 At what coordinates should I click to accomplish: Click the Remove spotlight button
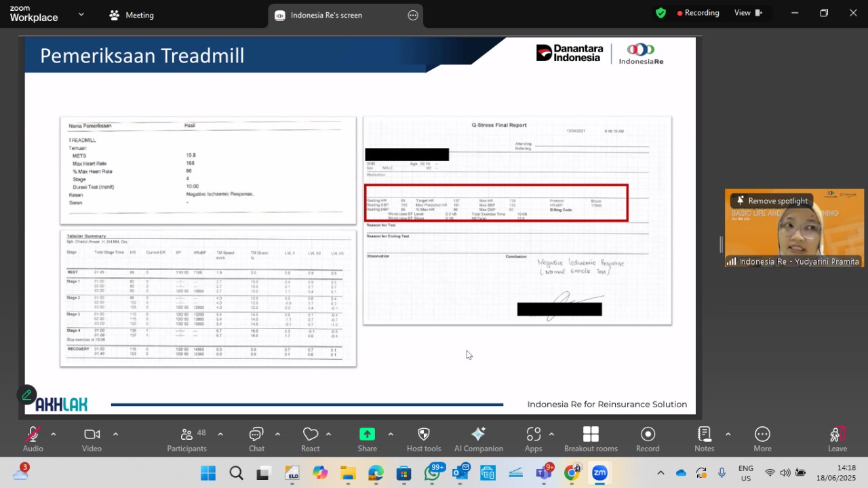point(772,201)
